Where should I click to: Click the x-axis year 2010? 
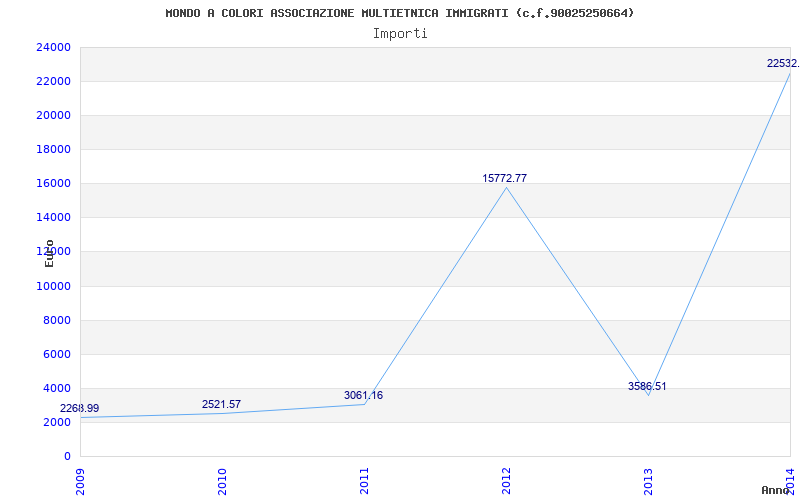[x=222, y=481]
